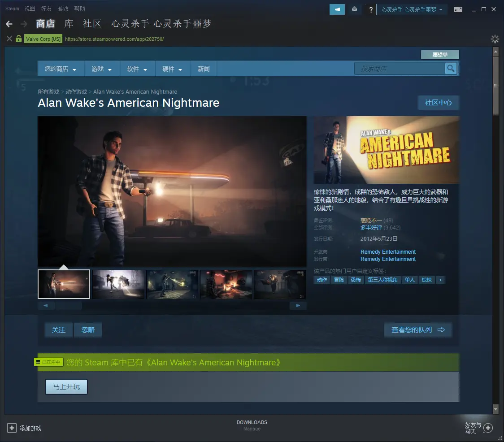Open the 褒贬不一 recent reviews link

371,220
